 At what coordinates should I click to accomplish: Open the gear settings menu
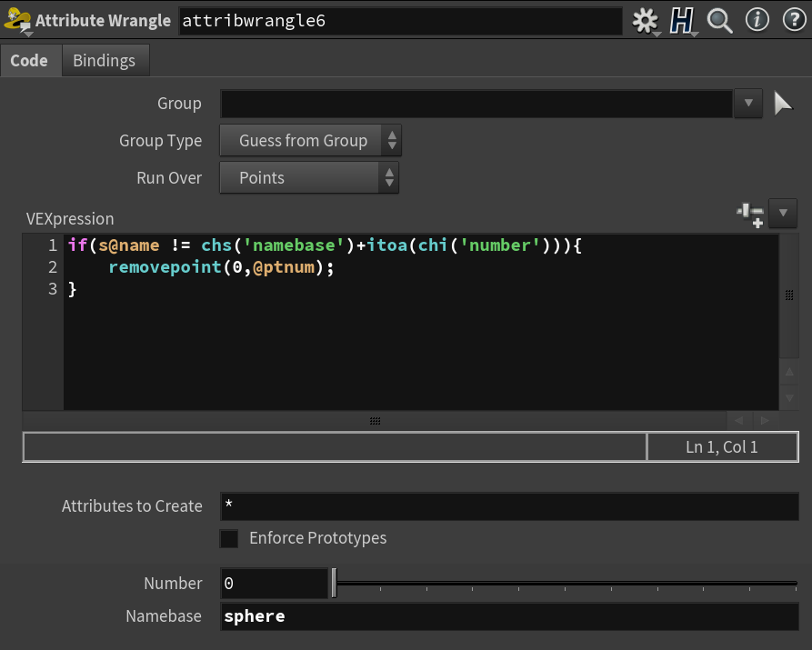coord(646,21)
